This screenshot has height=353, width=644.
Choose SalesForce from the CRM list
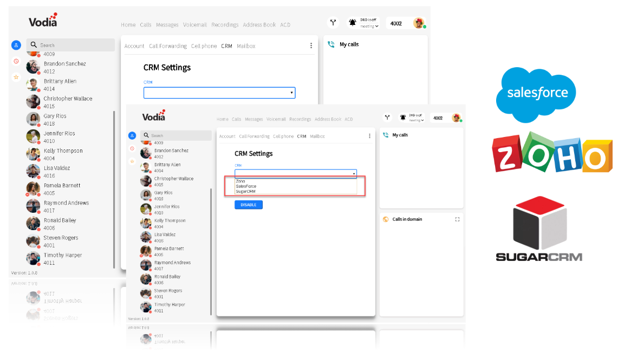[246, 186]
